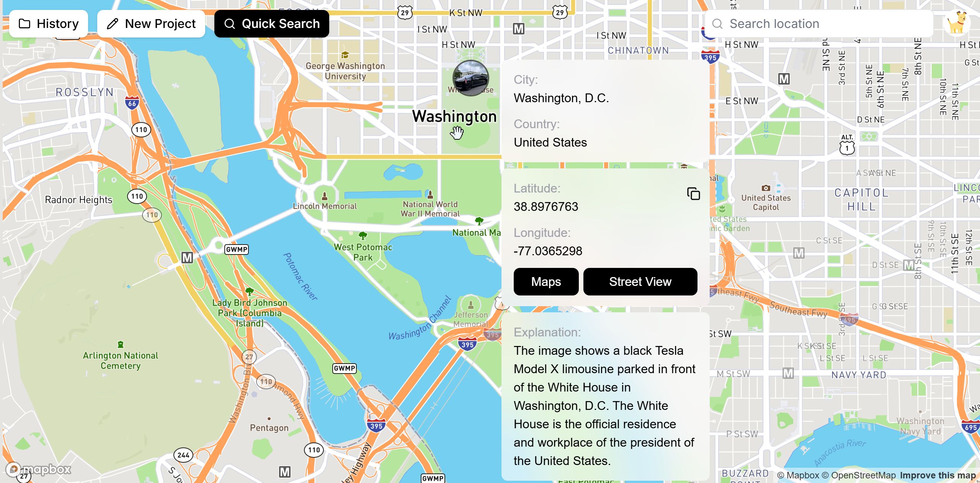The height and width of the screenshot is (483, 980).
Task: Open the Improve this map link
Action: coord(938,475)
